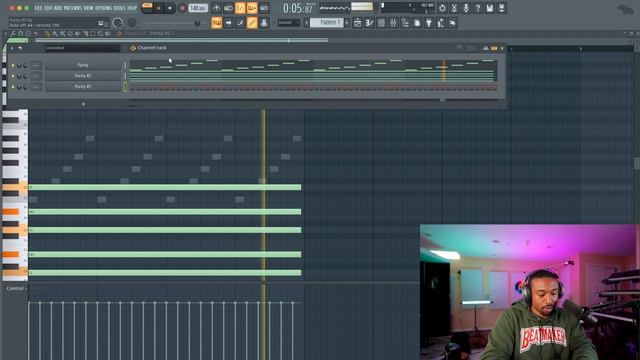Image resolution: width=640 pixels, height=360 pixels.
Task: Click the topmost long green note
Action: click(165, 187)
